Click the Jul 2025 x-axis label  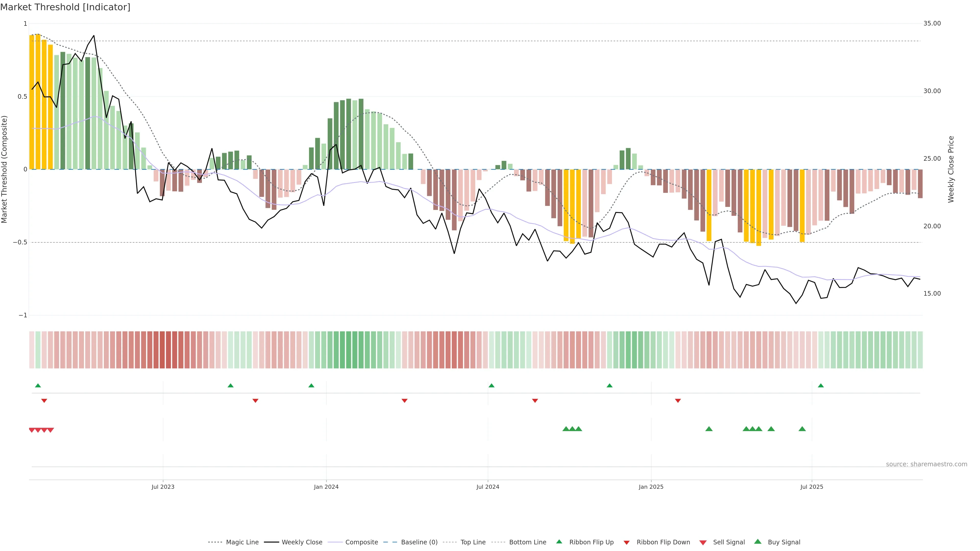pos(812,487)
